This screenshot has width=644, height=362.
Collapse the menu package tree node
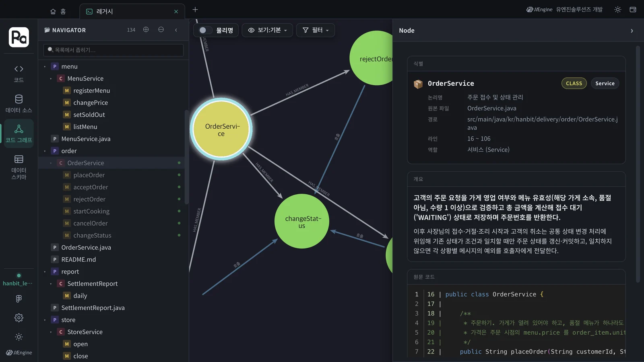click(45, 66)
